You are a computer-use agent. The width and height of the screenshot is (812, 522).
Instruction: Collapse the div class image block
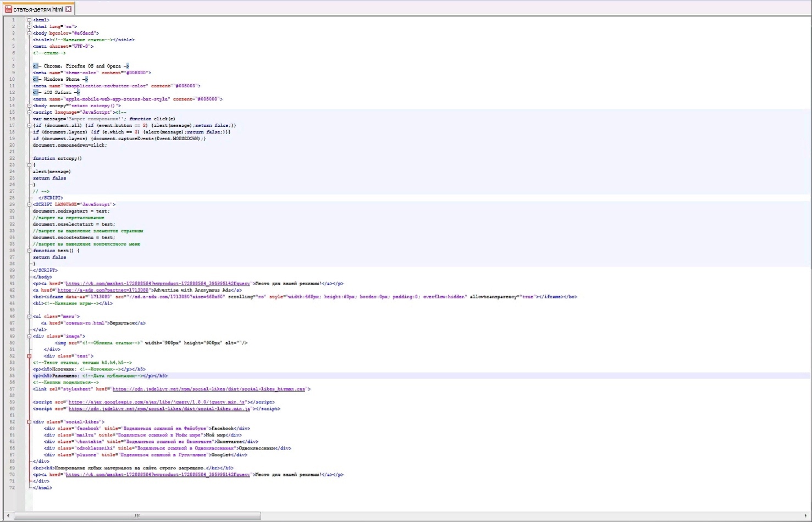point(29,336)
